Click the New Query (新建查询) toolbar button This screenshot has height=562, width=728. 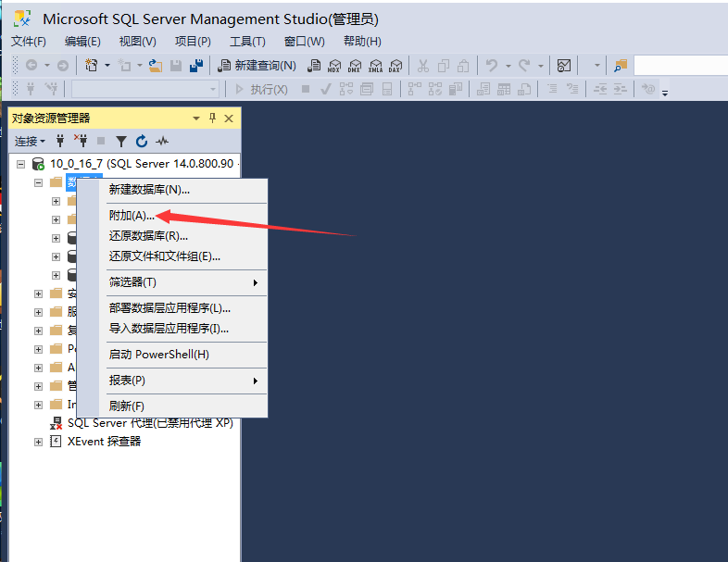pyautogui.click(x=257, y=65)
